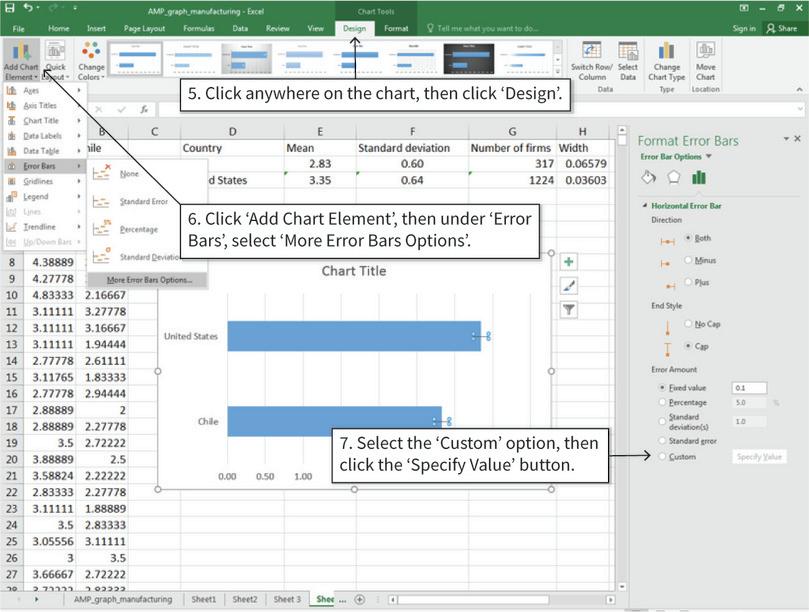
Task: Click the Chart Elements plus button beside the chart
Action: [x=568, y=260]
